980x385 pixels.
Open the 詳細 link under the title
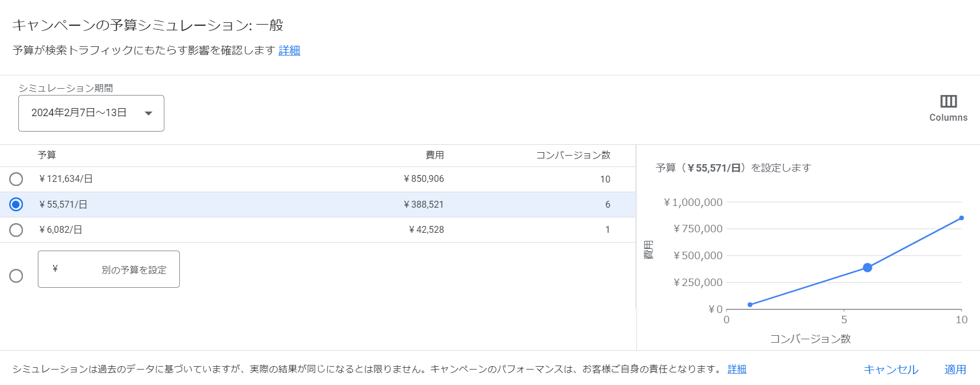click(x=289, y=50)
